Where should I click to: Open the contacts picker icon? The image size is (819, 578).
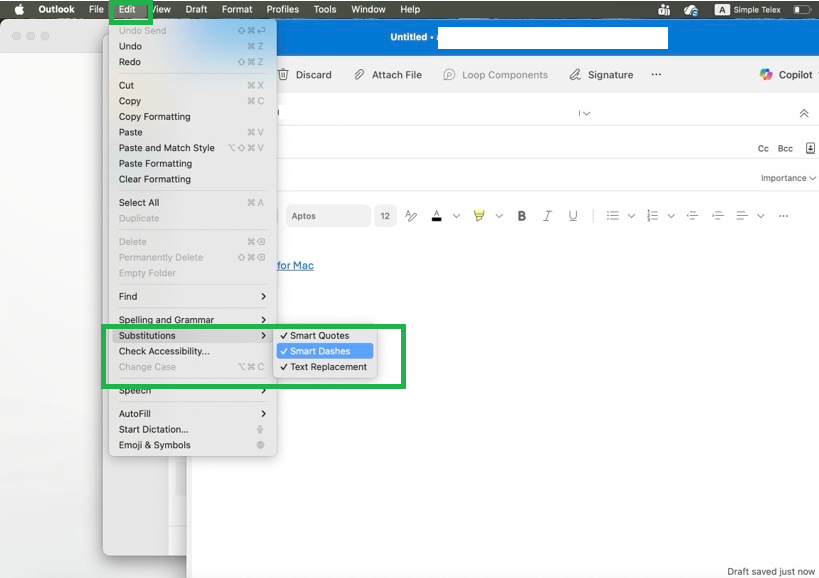point(810,148)
